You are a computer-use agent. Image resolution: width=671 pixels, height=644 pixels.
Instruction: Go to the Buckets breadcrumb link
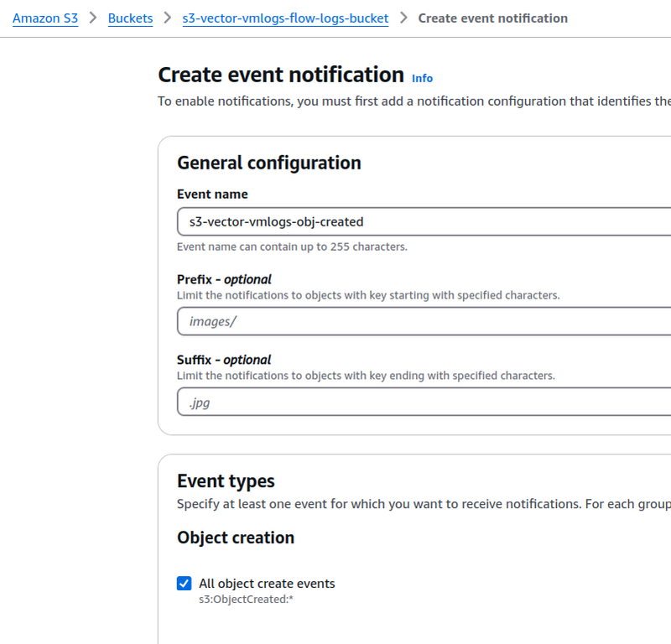click(130, 18)
